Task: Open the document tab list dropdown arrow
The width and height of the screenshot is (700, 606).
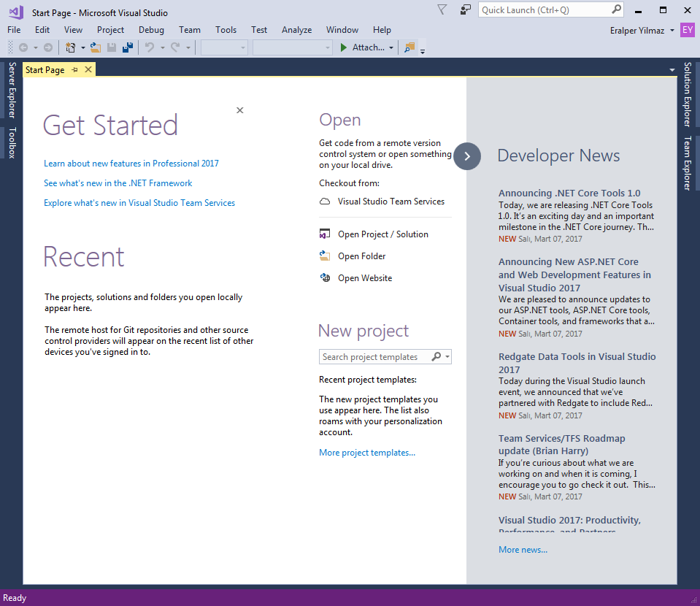Action: click(672, 70)
